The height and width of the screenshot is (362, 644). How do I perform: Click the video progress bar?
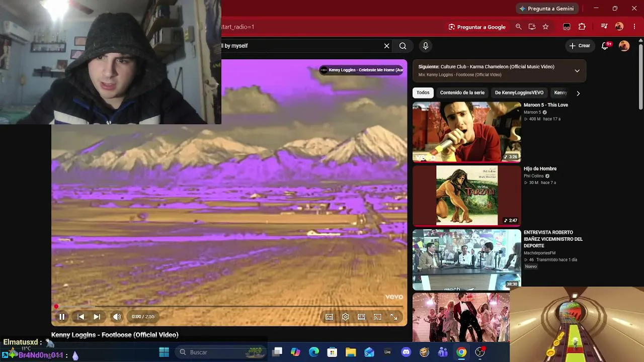click(x=229, y=306)
